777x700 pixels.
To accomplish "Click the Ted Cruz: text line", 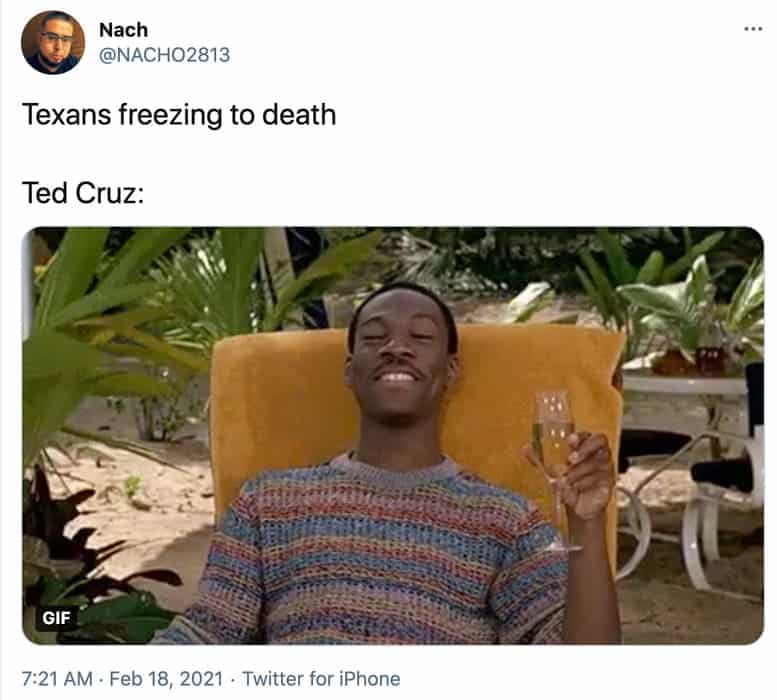I will pos(83,193).
